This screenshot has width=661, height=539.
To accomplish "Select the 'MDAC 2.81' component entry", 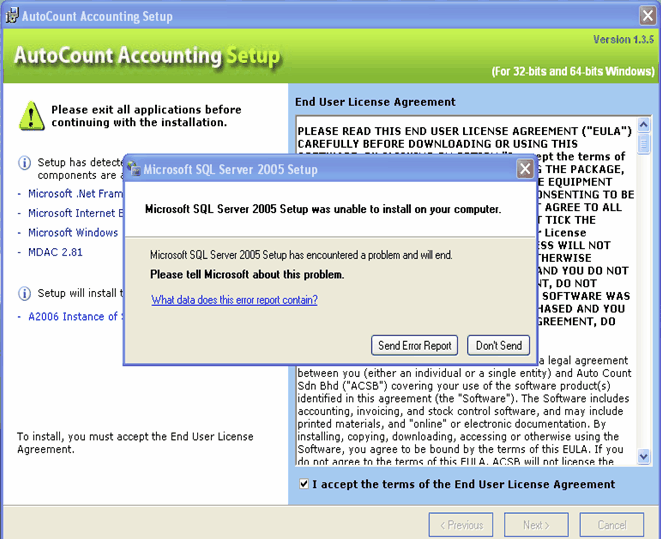I will click(55, 252).
